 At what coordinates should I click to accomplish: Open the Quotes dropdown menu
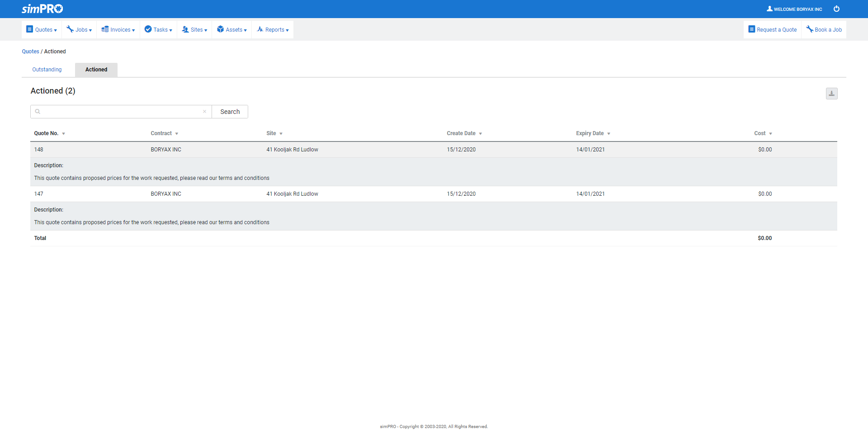coord(42,30)
